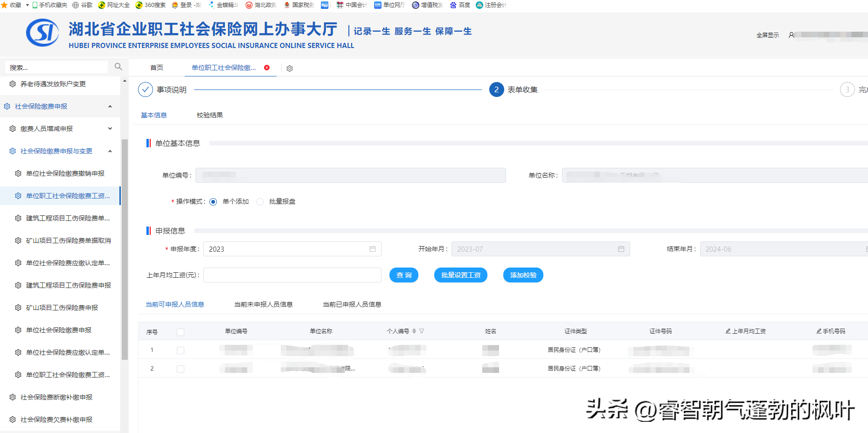Open the 开始年月 month picker
Screen dimensions: 868x433
click(x=541, y=249)
